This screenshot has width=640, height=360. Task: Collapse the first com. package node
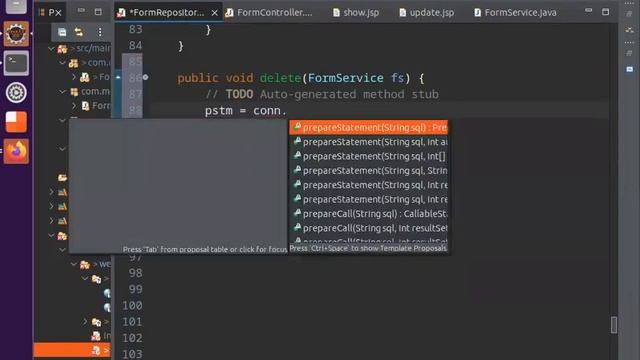(62, 63)
